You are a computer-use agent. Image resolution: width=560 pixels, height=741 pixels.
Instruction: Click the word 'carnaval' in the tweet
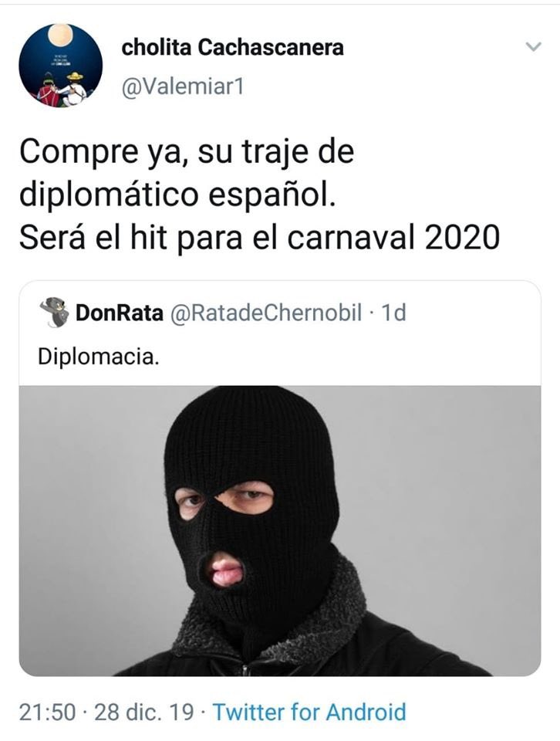[x=351, y=237]
